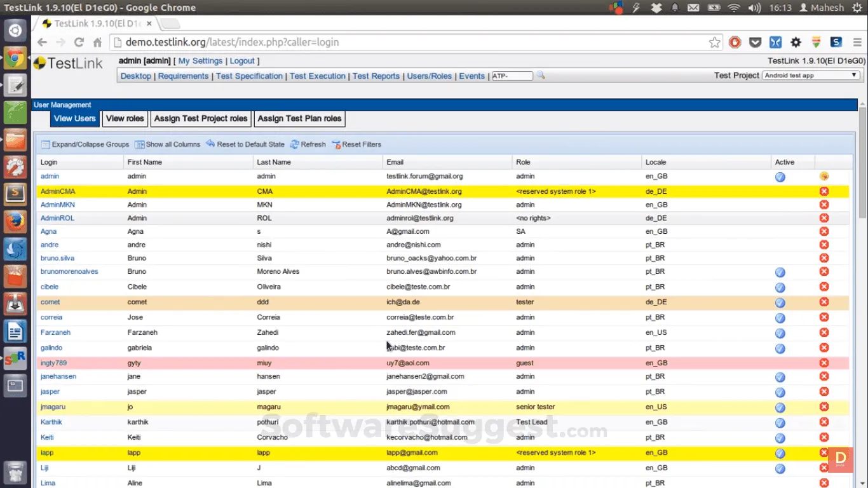
Task: Open the Test Specification menu
Action: tap(249, 76)
